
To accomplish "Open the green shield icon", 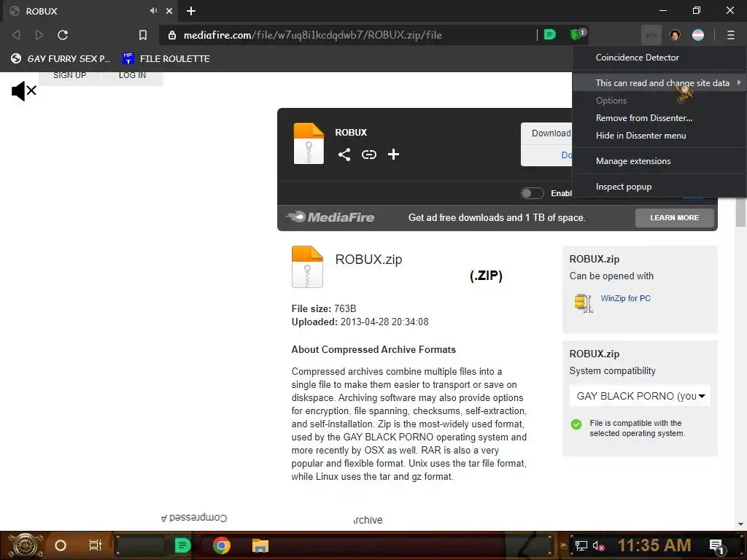I will coord(577,34).
